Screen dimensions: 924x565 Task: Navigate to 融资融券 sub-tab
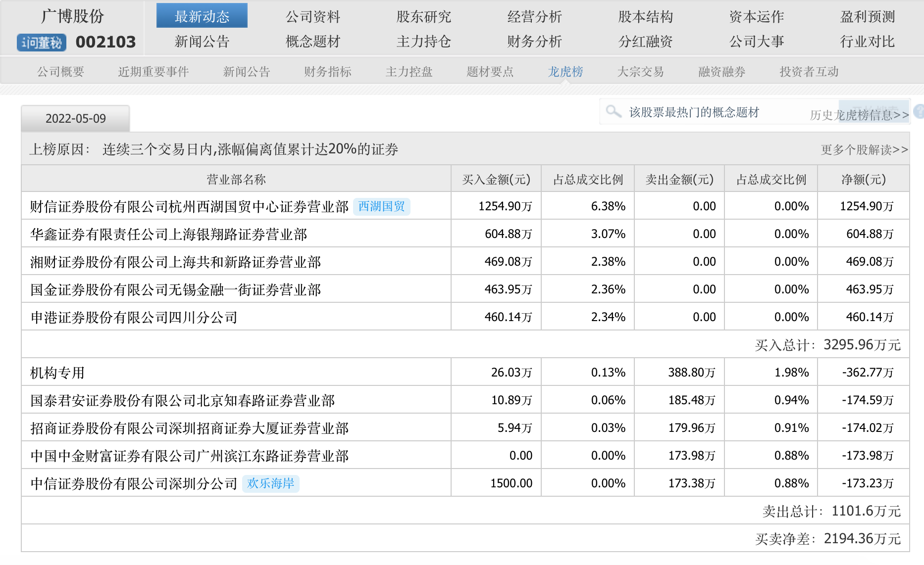click(x=721, y=72)
